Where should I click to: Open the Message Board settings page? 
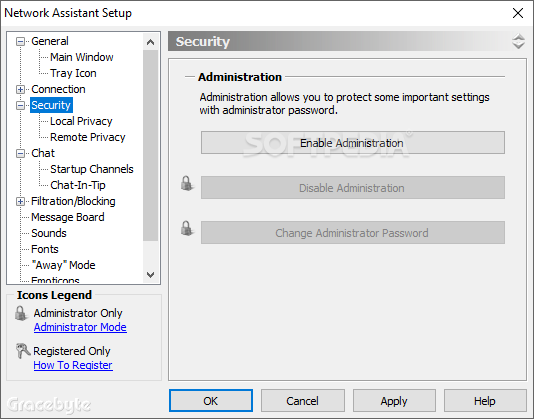click(68, 217)
